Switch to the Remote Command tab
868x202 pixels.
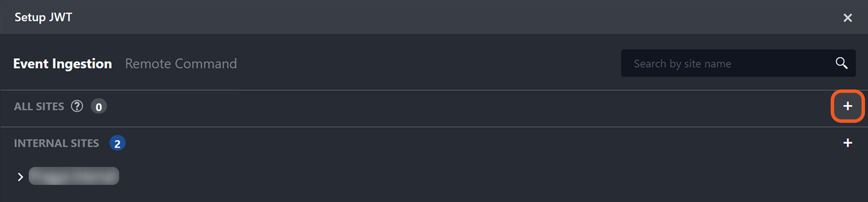coord(181,64)
